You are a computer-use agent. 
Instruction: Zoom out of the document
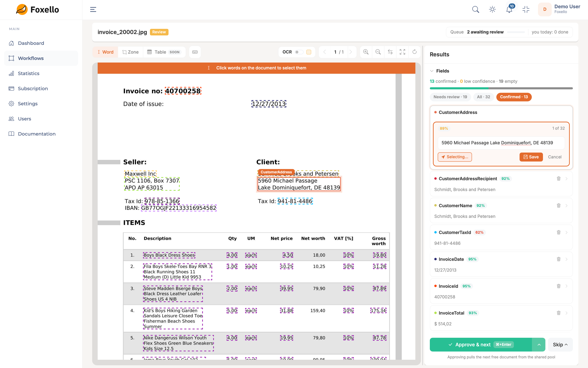(x=378, y=52)
